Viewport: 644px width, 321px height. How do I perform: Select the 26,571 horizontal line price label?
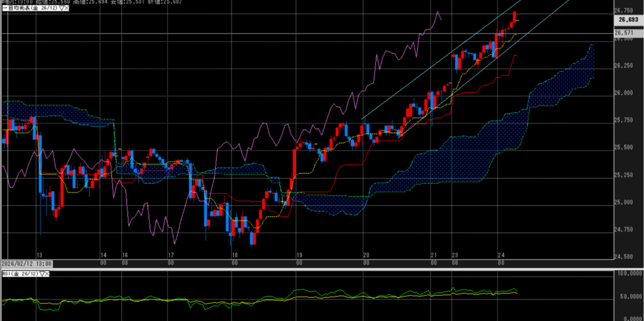pos(624,33)
